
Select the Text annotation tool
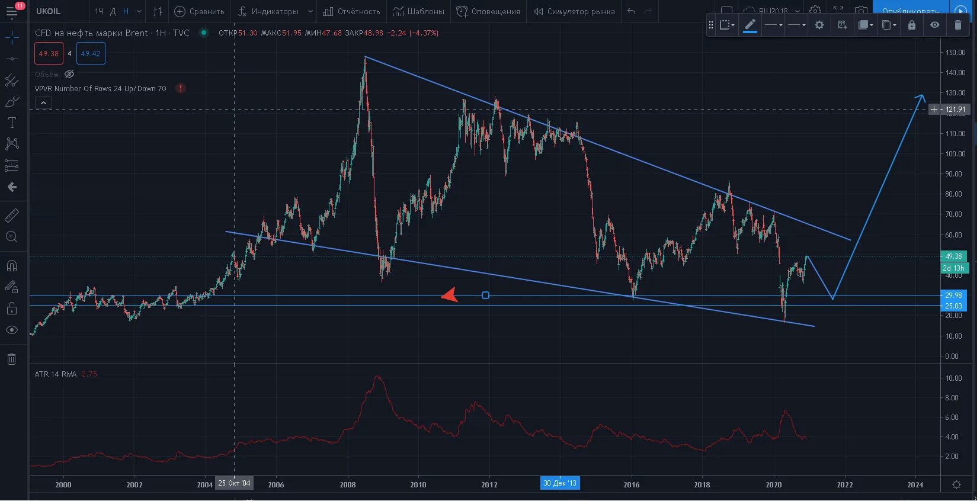pyautogui.click(x=12, y=123)
